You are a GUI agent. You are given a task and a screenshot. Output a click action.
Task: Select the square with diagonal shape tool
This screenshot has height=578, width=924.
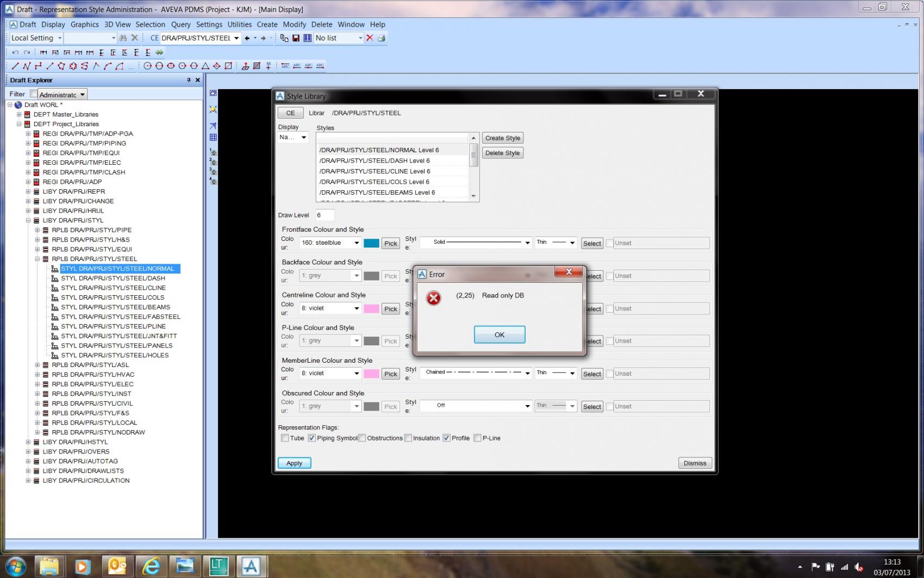click(x=228, y=66)
